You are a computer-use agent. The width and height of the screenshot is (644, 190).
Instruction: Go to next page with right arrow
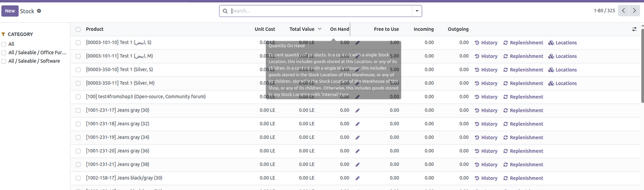tap(634, 11)
